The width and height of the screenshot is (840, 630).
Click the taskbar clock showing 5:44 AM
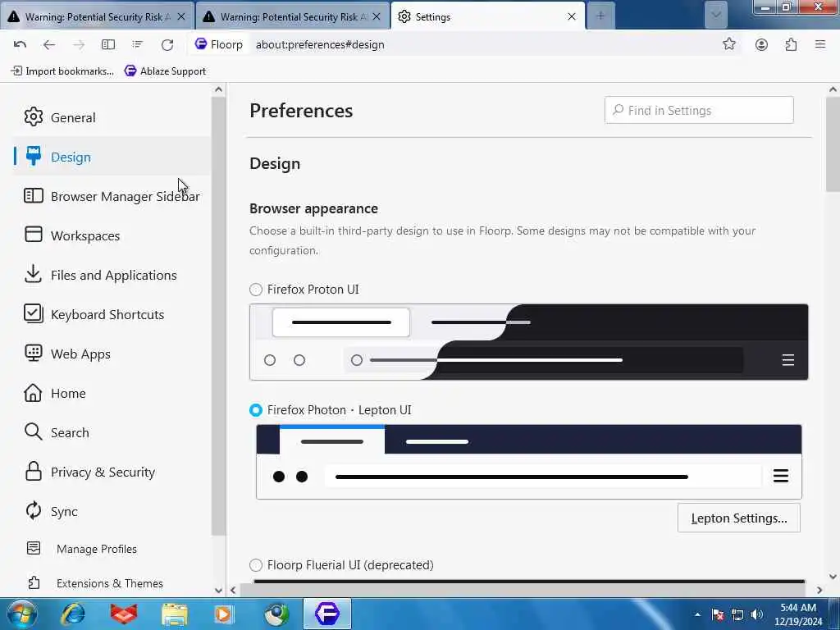(x=798, y=614)
